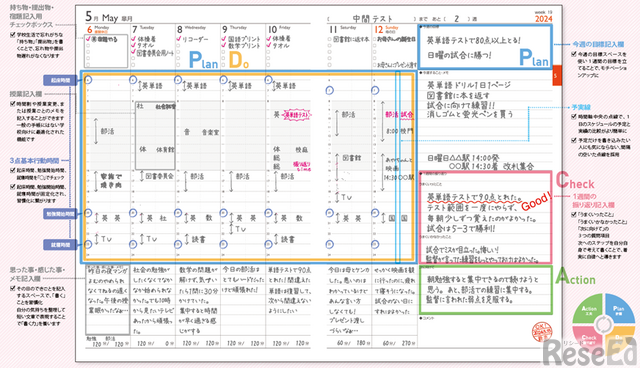Click the 中間テスト countdown event field
This screenshot has height=368, width=640.
371,19
